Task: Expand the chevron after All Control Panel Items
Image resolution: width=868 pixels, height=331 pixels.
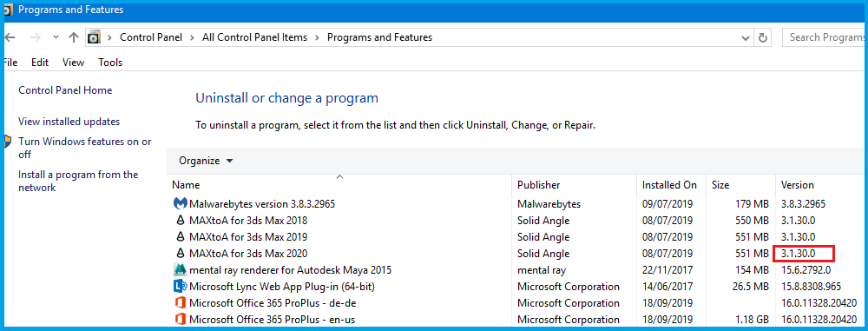Action: 317,37
